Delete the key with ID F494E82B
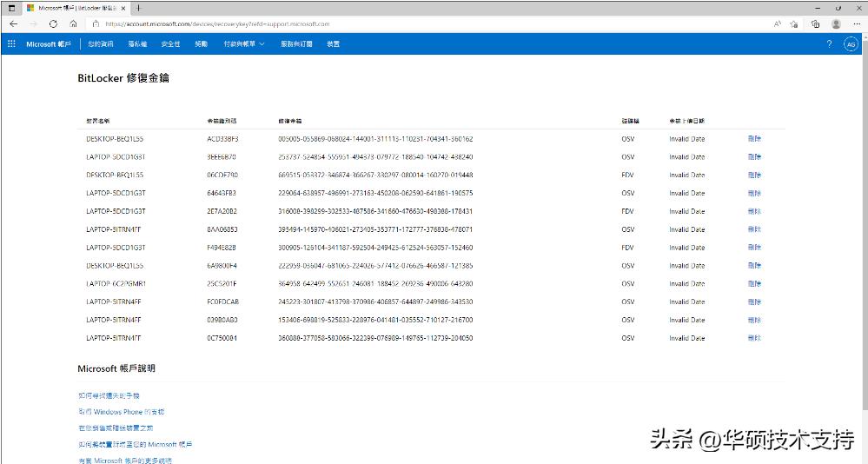Screen dimensions: 868x464 pos(754,248)
